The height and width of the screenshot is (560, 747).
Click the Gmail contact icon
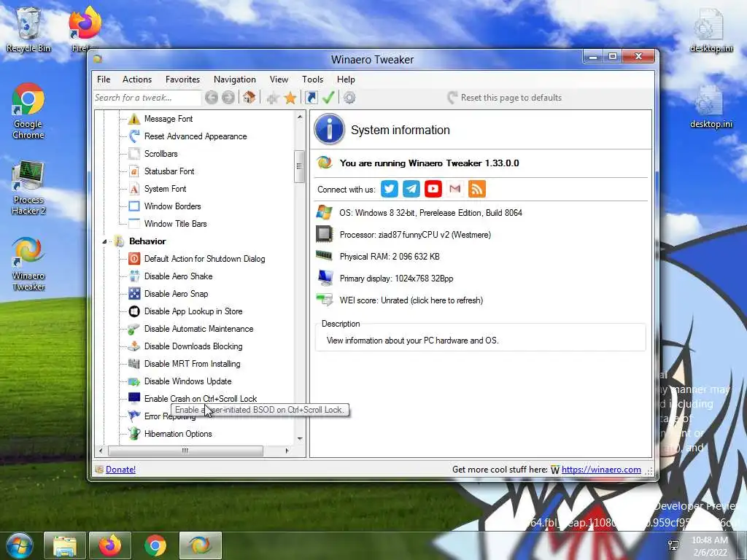[x=455, y=189]
